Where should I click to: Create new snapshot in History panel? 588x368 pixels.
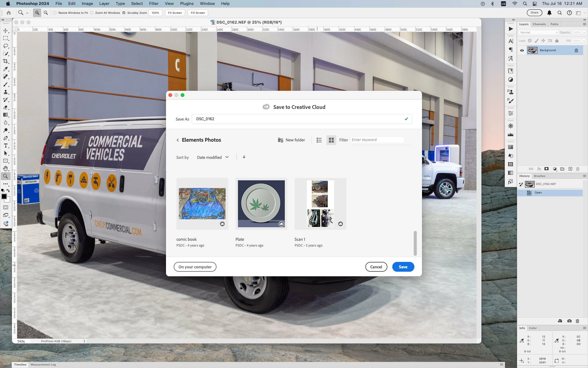click(x=569, y=321)
